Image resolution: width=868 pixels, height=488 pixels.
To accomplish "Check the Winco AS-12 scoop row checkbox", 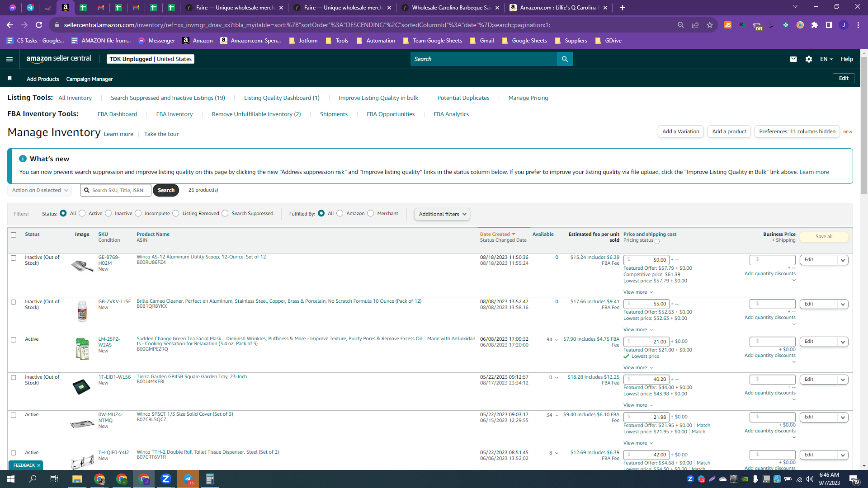I will 14,258.
